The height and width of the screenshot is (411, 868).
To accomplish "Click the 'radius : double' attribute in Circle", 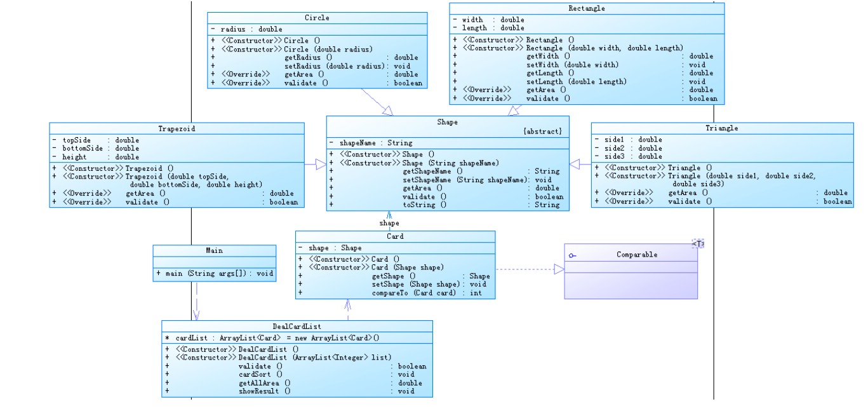I will point(251,29).
